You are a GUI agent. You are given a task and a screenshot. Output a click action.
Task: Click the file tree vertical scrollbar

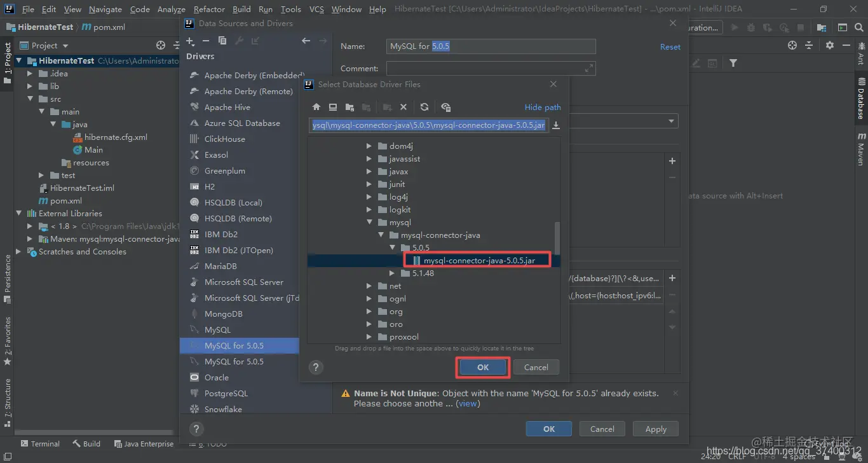557,238
